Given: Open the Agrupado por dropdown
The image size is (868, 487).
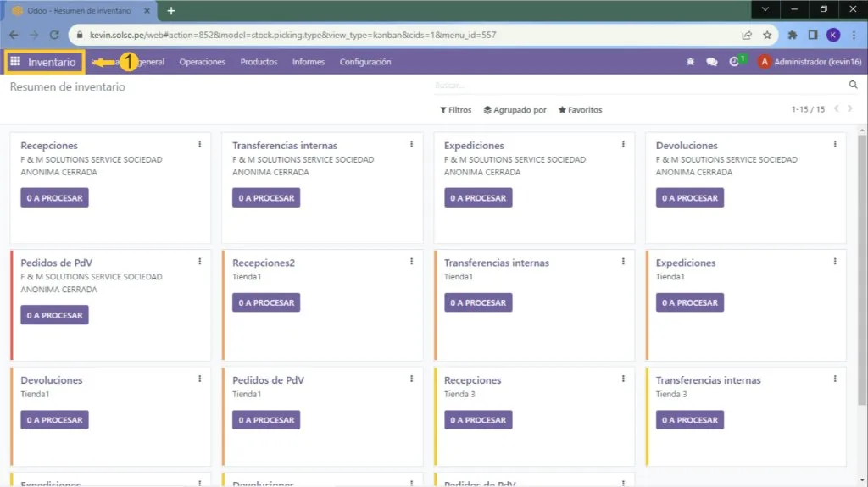Looking at the screenshot, I should coord(515,109).
